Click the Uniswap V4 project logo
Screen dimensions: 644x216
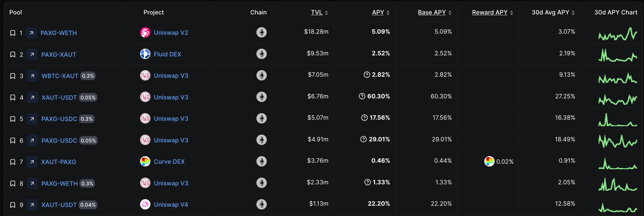(x=145, y=204)
